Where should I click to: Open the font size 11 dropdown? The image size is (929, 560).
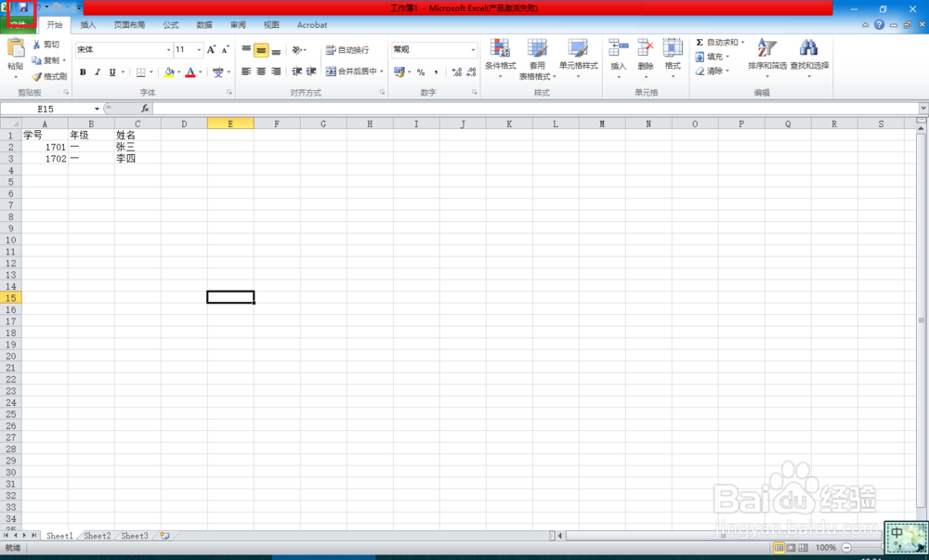pyautogui.click(x=199, y=50)
